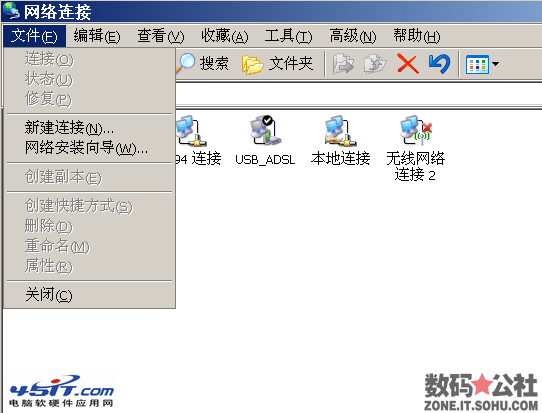The height and width of the screenshot is (413, 542).
Task: Open the 高级(N) advanced menu
Action: (353, 36)
